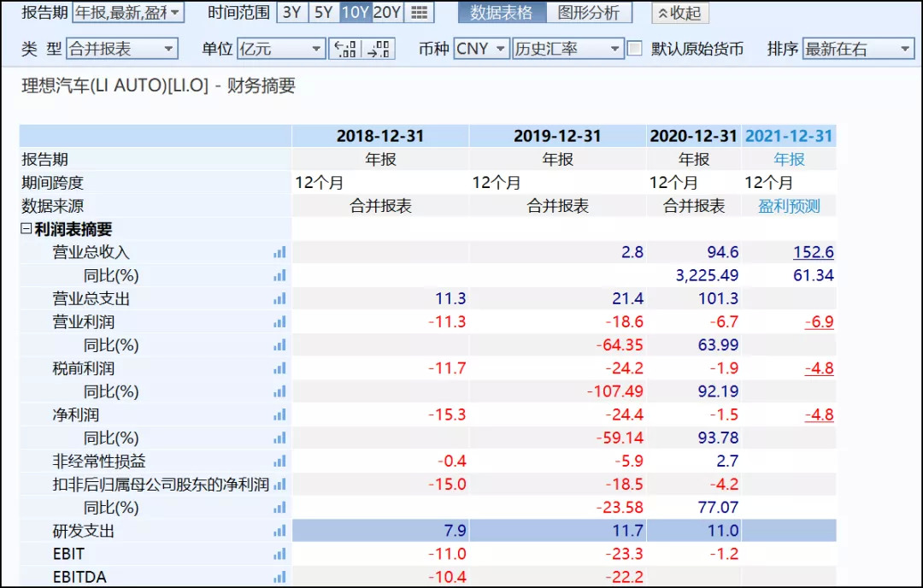
Task: Switch to the 图形分析 tab
Action: tap(589, 12)
